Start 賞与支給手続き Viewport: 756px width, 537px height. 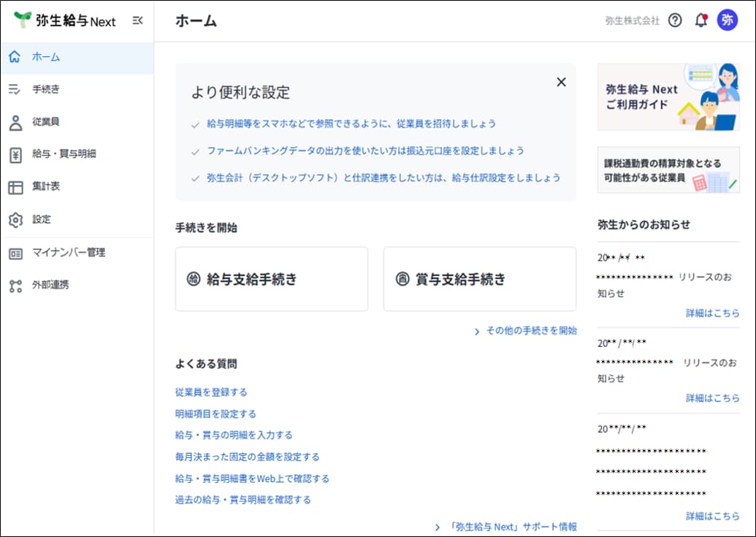click(479, 279)
